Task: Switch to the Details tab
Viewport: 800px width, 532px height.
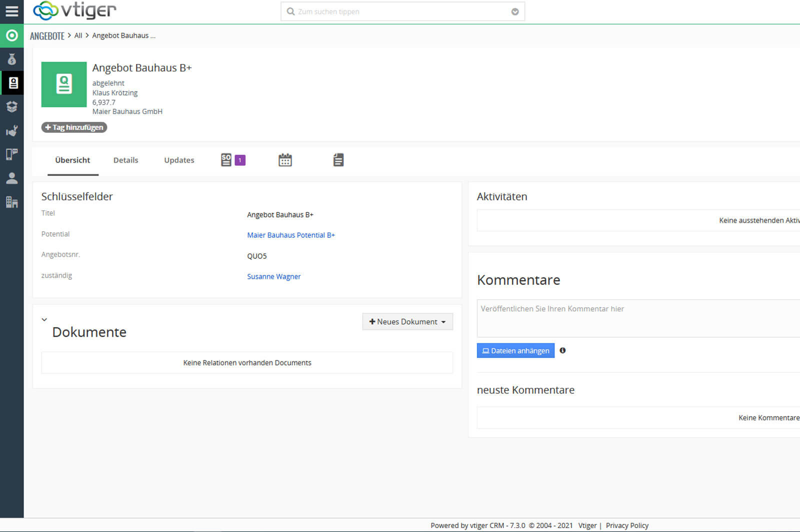Action: [125, 160]
